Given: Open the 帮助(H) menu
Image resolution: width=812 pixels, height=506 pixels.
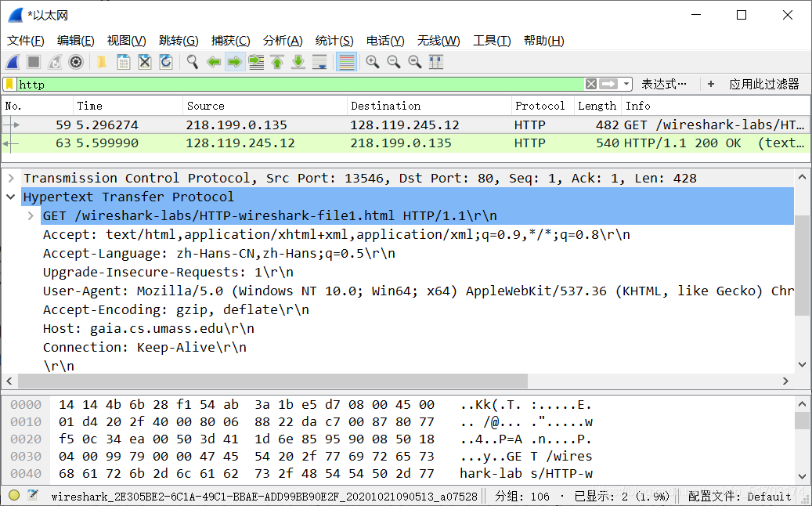Looking at the screenshot, I should [543, 41].
